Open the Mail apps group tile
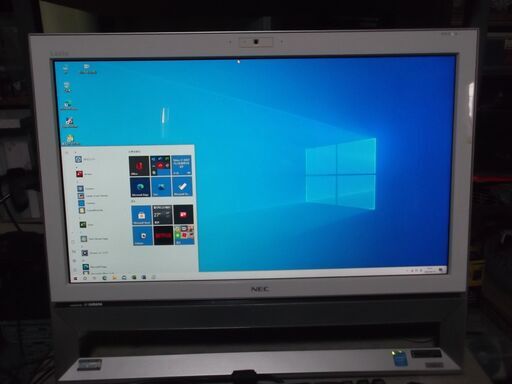 pos(160,166)
